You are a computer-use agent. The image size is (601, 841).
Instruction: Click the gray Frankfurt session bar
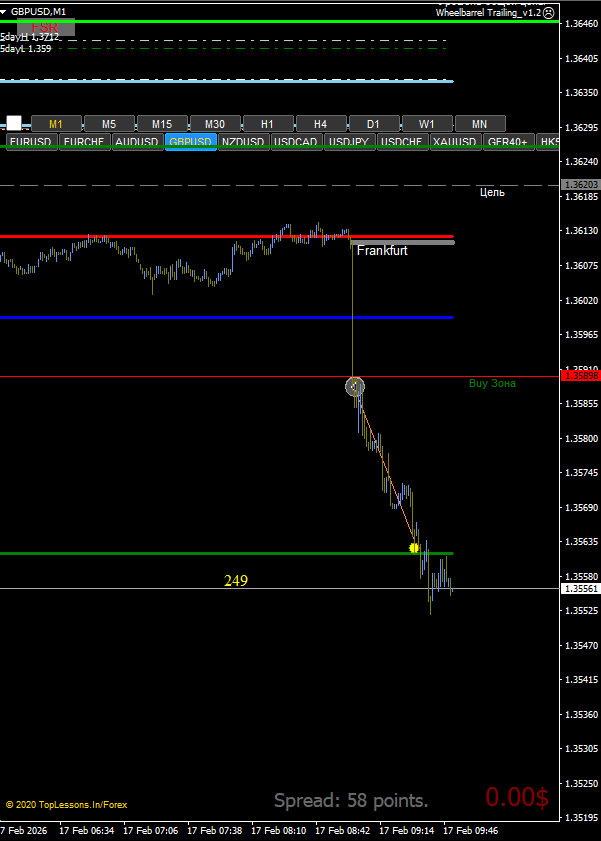(x=403, y=242)
